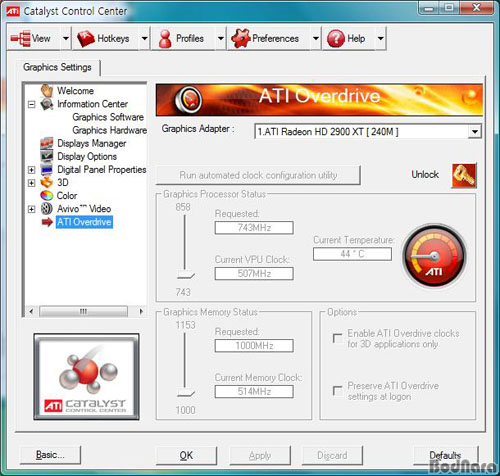Open the Help dropdown arrow
The width and height of the screenshot is (500, 476).
[380, 38]
